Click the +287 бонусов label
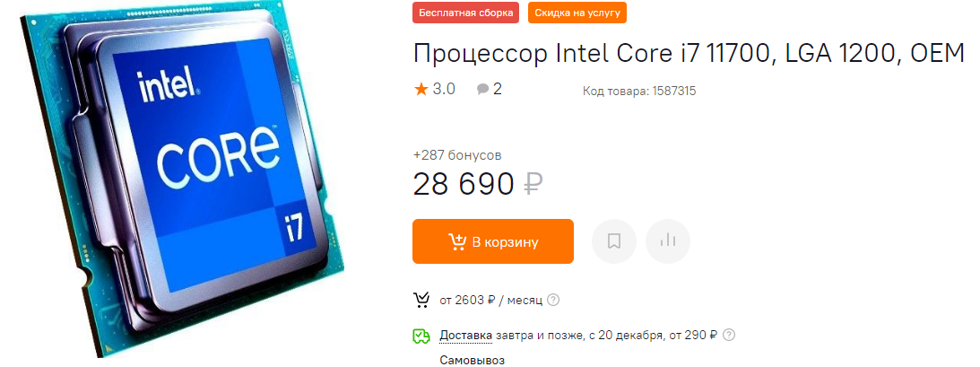This screenshot has height=367, width=980. click(x=457, y=155)
